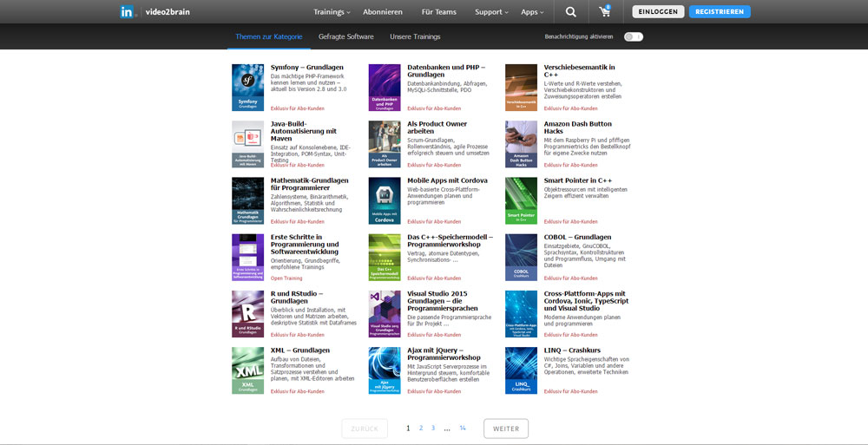868x445 pixels.
Task: Open the R und RStudio – Grundlagen title
Action: tap(297, 298)
